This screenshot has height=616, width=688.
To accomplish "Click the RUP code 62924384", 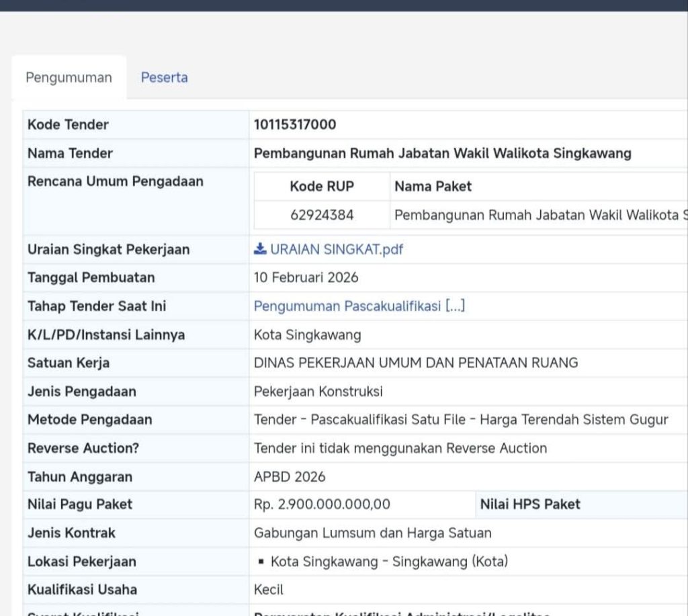I will tap(322, 215).
